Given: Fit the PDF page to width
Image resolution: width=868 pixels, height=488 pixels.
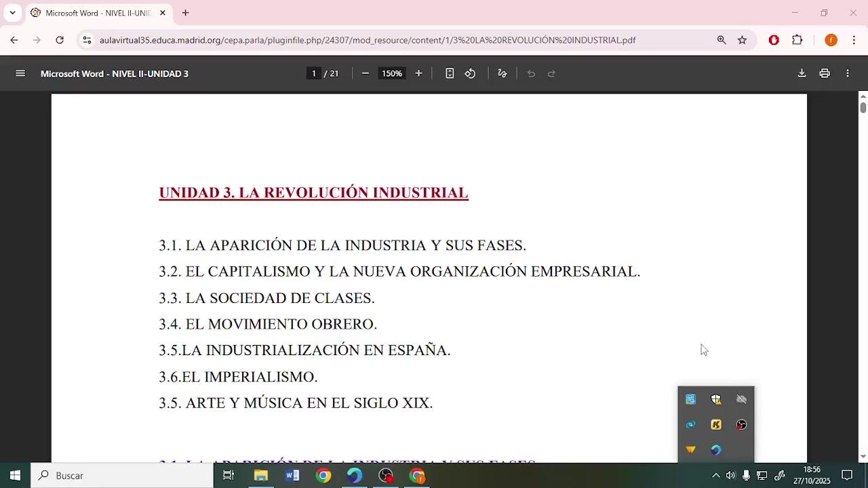Looking at the screenshot, I should coord(450,73).
